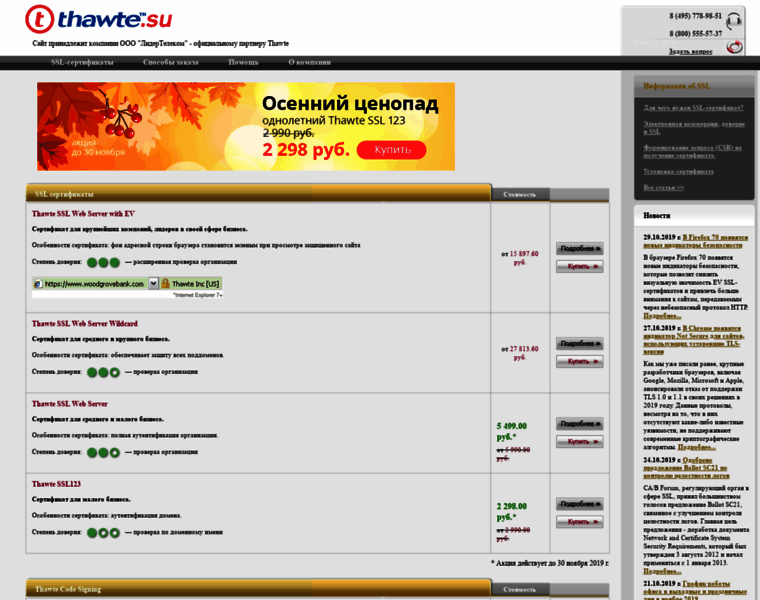Click the dropdown arrow in address bar example
Screen dimensions: 760x600
[153, 284]
